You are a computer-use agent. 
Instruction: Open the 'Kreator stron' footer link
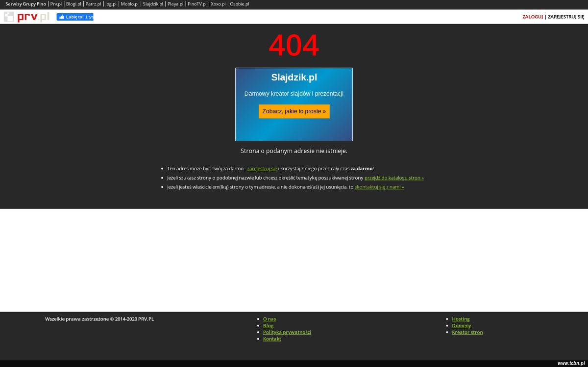coord(467,332)
